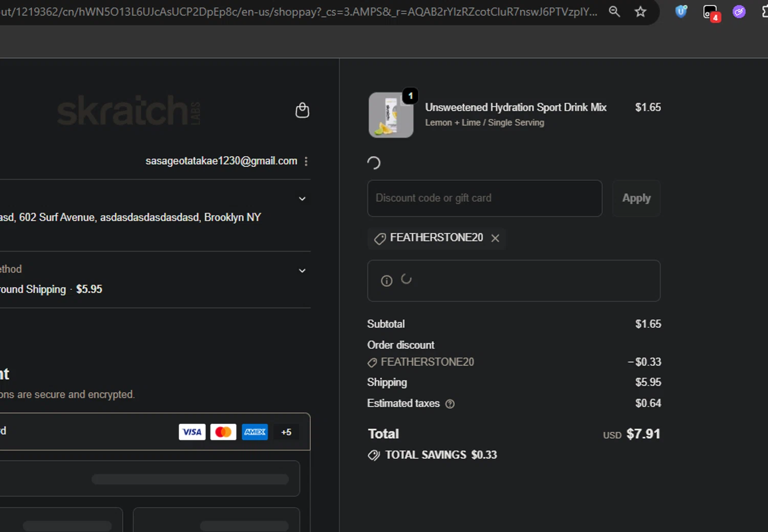Click the Subtotal $1.65 amount

(648, 324)
